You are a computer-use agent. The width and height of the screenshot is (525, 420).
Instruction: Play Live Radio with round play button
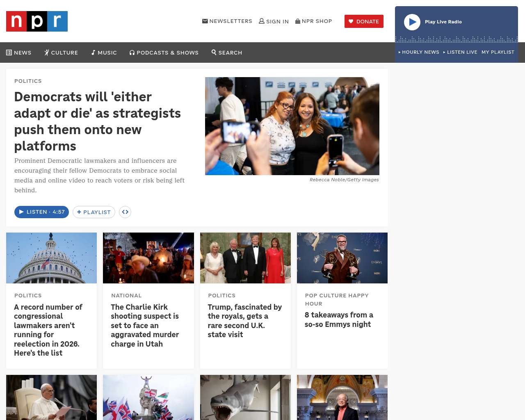[x=412, y=22]
